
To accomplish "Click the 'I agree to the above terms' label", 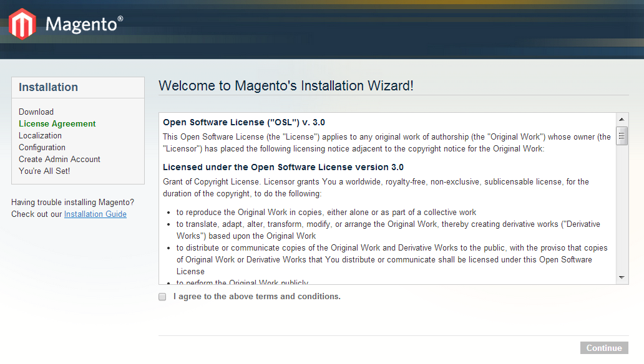I will click(257, 297).
